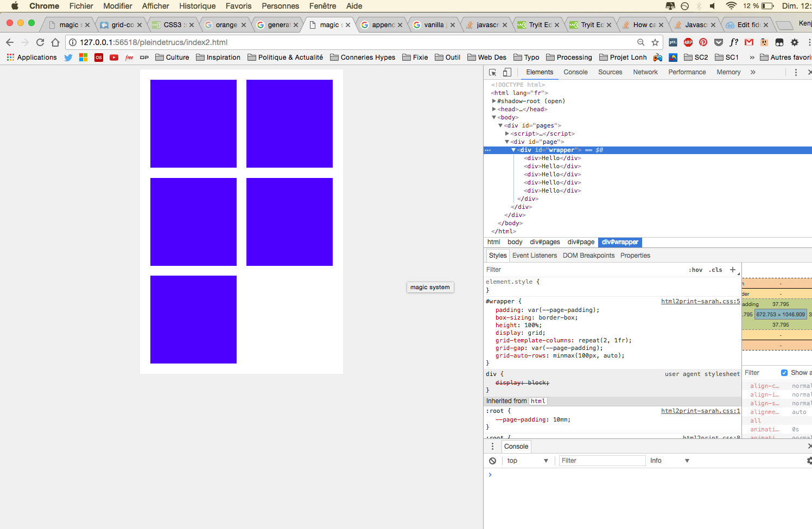Open the Properties pane
This screenshot has width=812, height=529.
[635, 256]
